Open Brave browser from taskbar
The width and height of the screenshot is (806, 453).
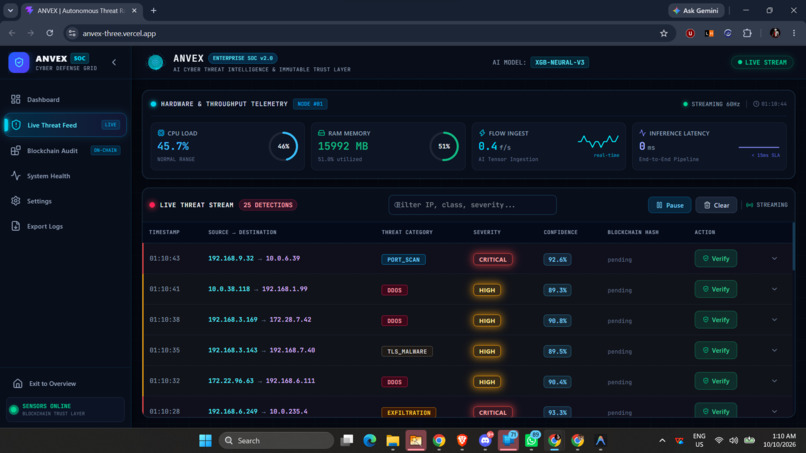pyautogui.click(x=462, y=441)
